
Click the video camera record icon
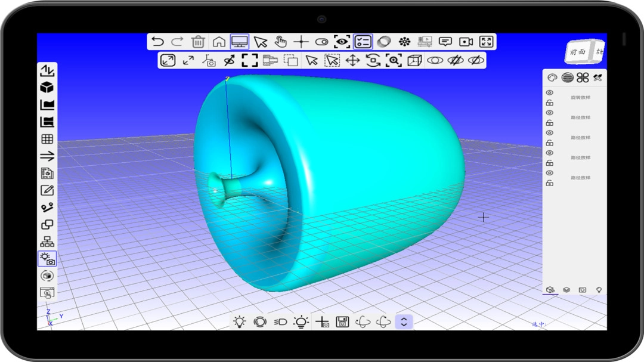(466, 42)
